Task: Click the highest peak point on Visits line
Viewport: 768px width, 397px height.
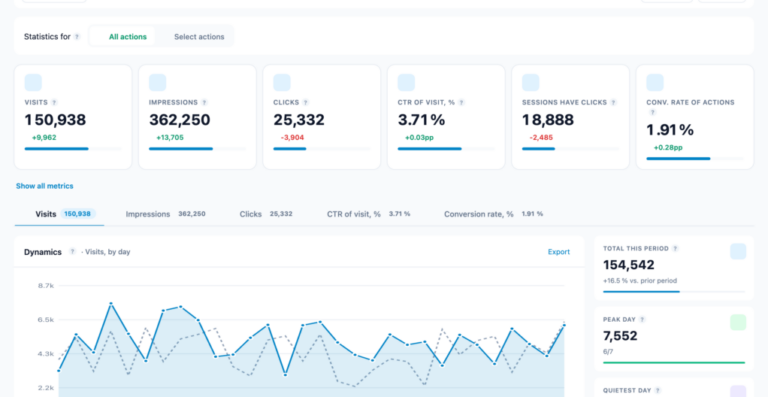Action: pos(111,304)
